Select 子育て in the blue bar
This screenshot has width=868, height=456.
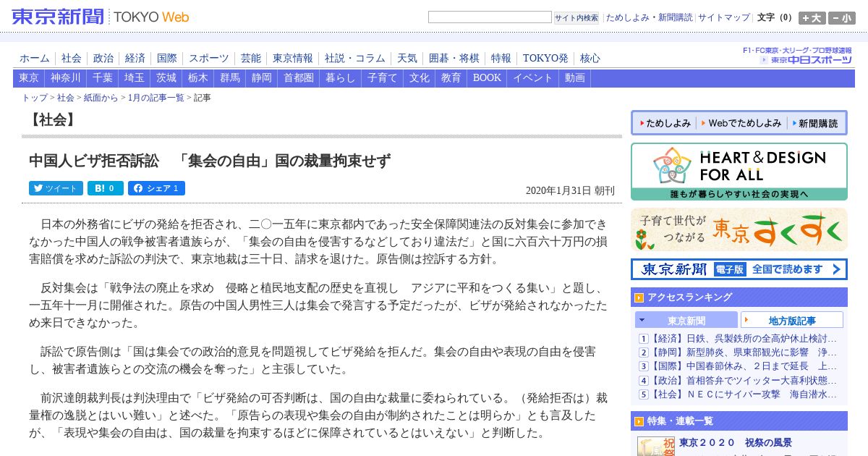pos(383,78)
